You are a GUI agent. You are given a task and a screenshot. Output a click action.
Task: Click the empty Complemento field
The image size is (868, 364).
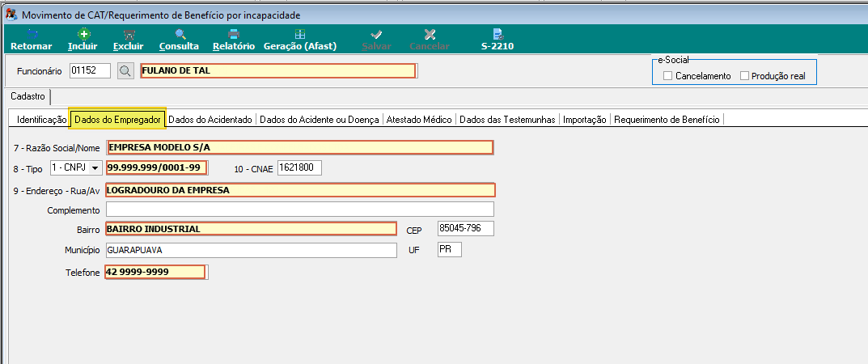pos(300,210)
